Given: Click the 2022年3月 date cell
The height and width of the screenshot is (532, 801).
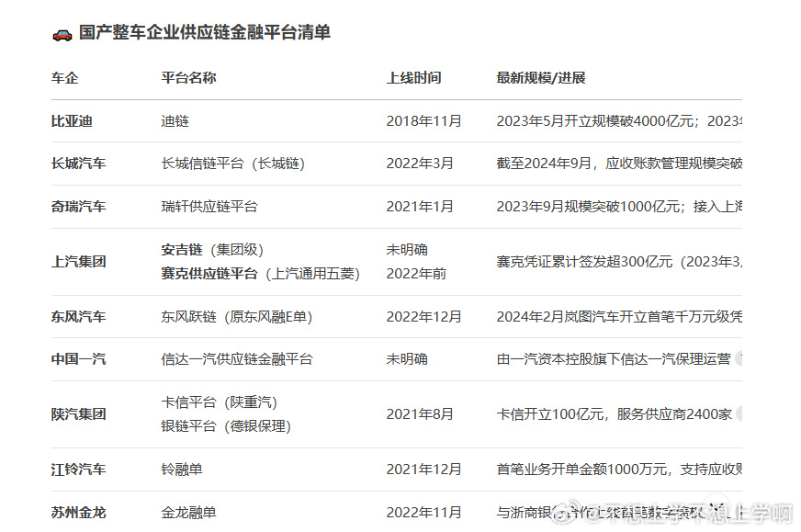Looking at the screenshot, I should tap(420, 164).
